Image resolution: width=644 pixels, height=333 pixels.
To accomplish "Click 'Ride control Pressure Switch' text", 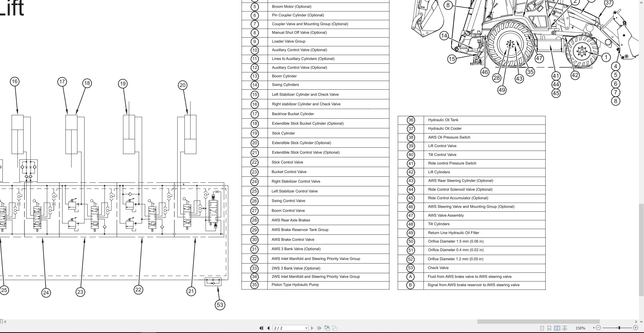I will point(452,163).
